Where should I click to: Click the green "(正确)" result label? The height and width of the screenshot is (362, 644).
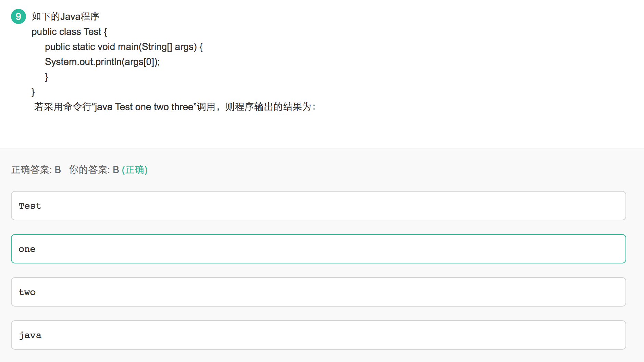point(135,170)
